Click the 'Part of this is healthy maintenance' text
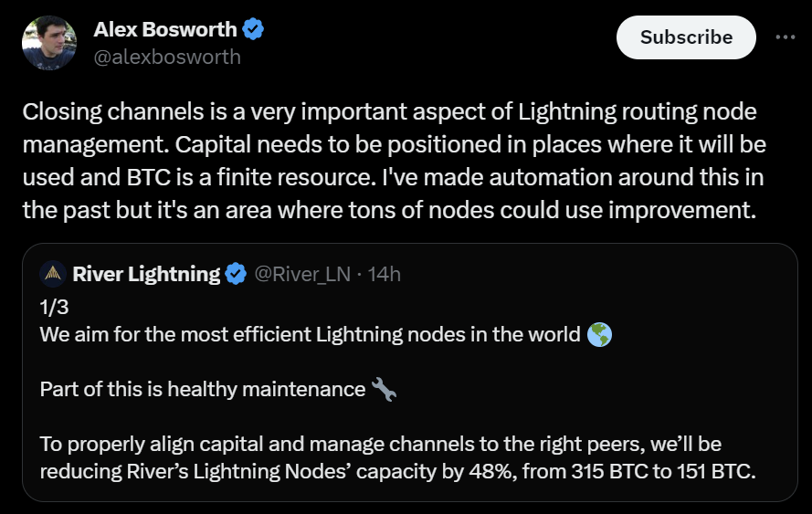Screen dimensions: 812x514 click(203, 390)
